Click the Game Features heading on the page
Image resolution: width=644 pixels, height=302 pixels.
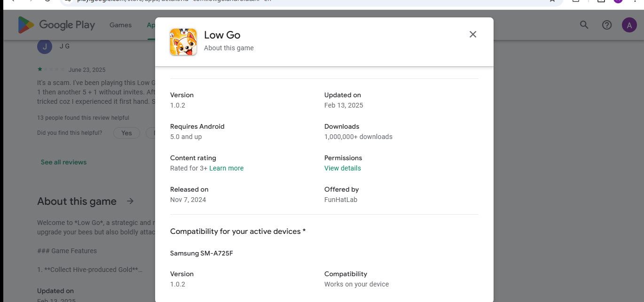point(67,251)
